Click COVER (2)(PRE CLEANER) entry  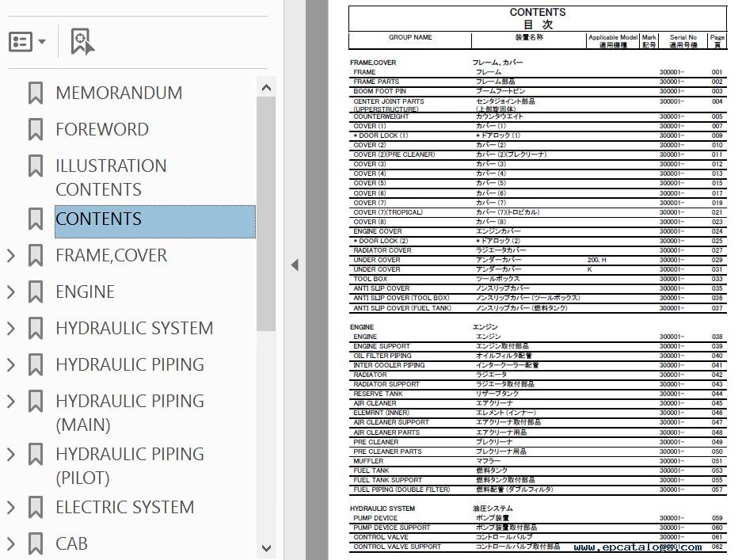pos(394,154)
